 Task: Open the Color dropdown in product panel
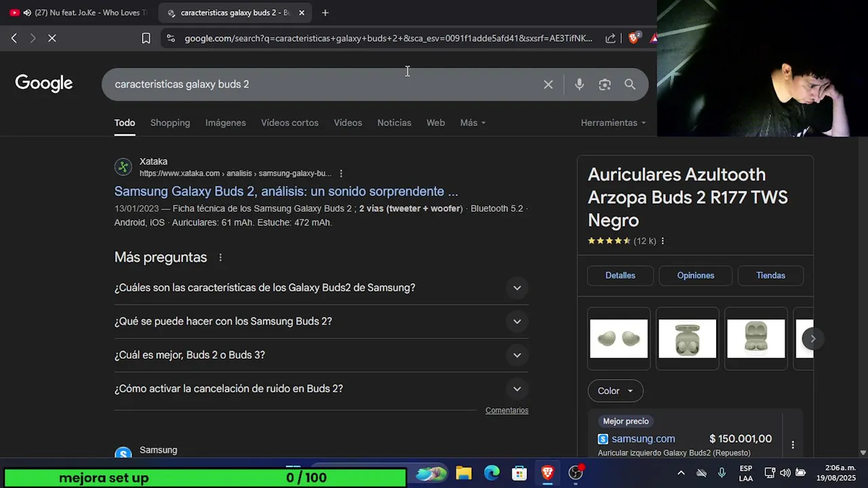[x=615, y=391]
